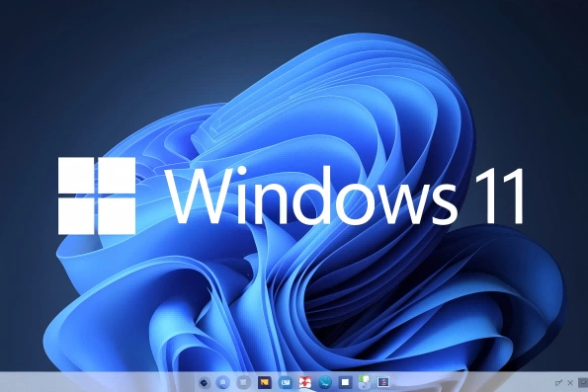
Task: Open the white square on dark icon
Action: coord(345,382)
